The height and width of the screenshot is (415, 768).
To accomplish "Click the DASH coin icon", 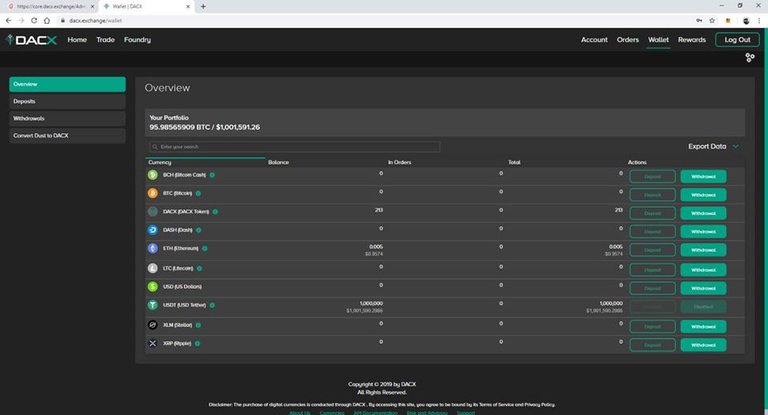I will tap(153, 230).
